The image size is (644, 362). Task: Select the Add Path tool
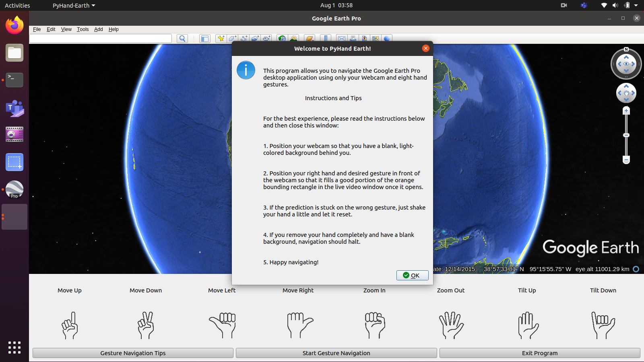[244, 39]
